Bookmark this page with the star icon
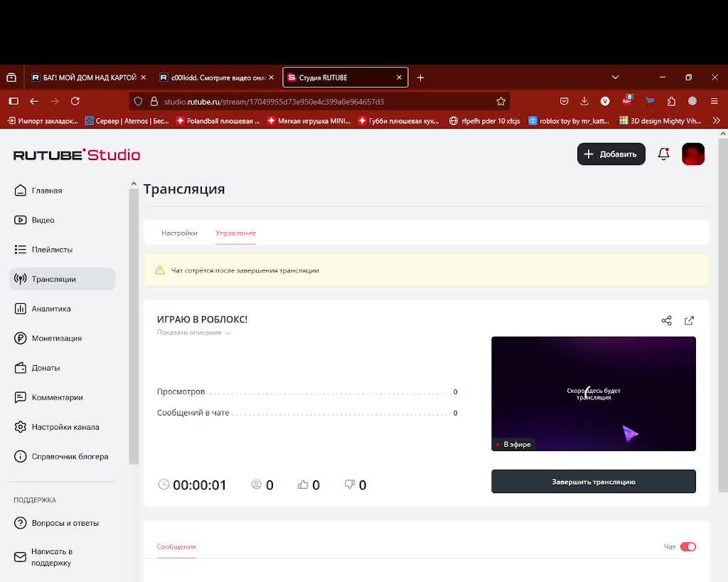This screenshot has width=728, height=582. point(500,101)
